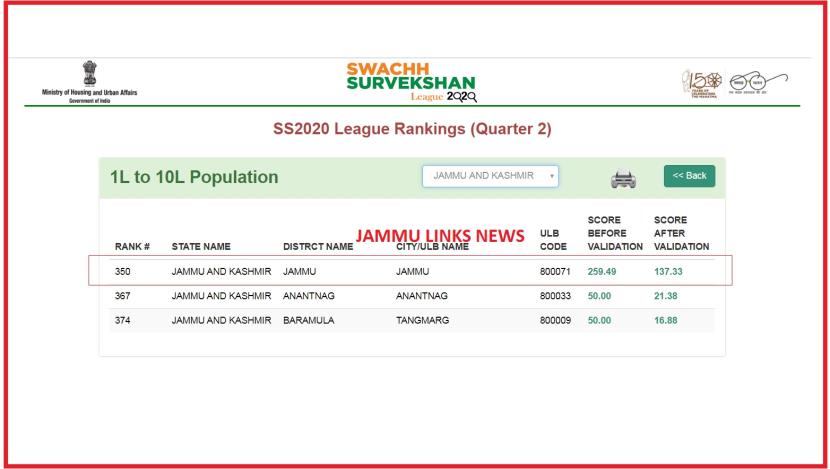Click the STATE NAME column header

[x=201, y=247]
